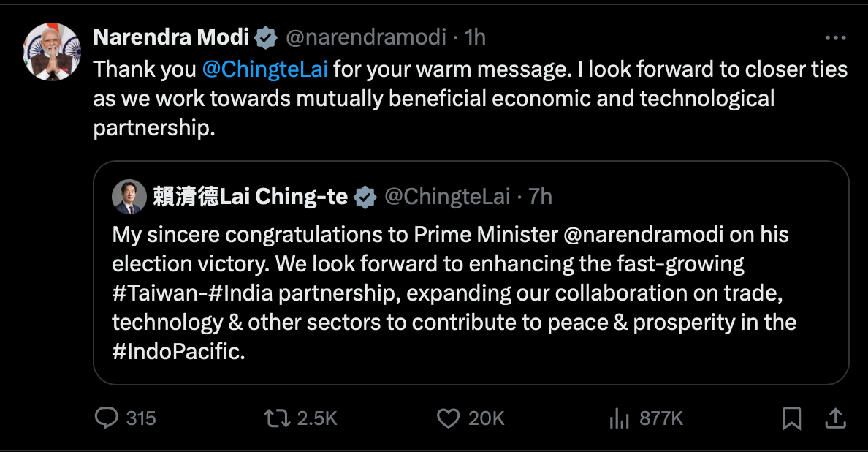Open the quoted tweet body text
868x452 pixels.
click(x=453, y=293)
